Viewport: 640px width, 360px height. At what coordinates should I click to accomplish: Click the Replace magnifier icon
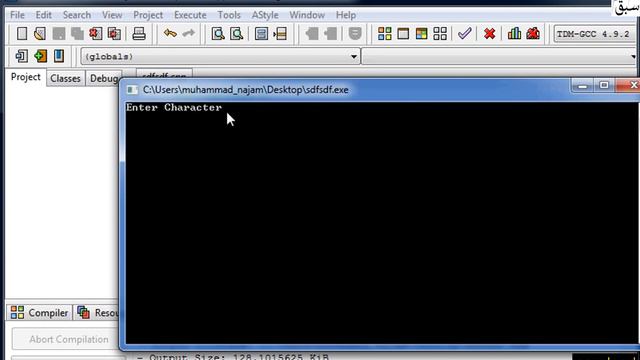(236, 33)
